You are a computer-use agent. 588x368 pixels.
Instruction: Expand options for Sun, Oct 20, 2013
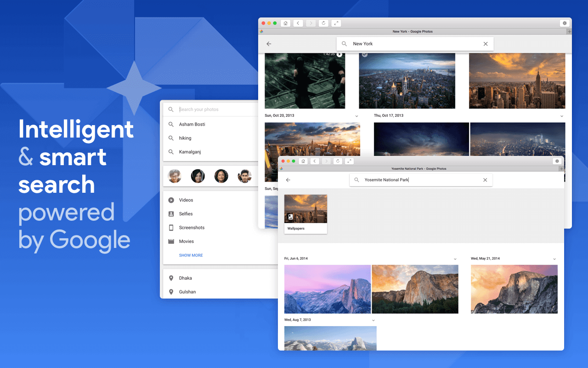point(356,116)
